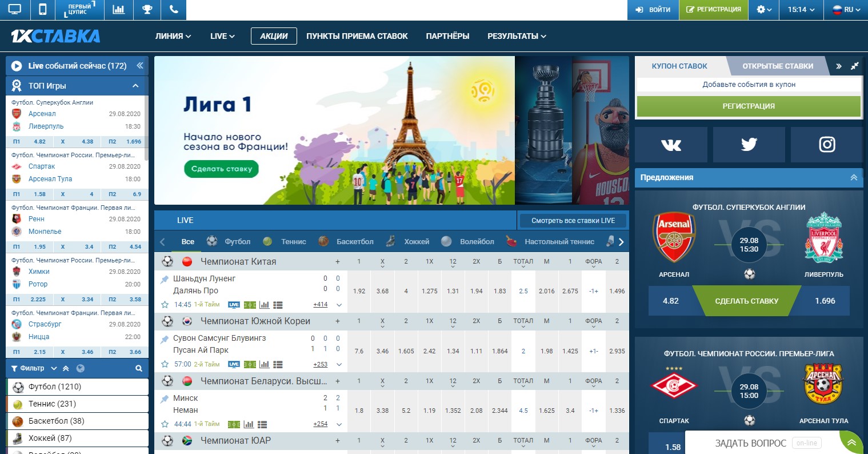Click coupon panel green РЕГИСТРАЦИЯ button

(x=749, y=106)
